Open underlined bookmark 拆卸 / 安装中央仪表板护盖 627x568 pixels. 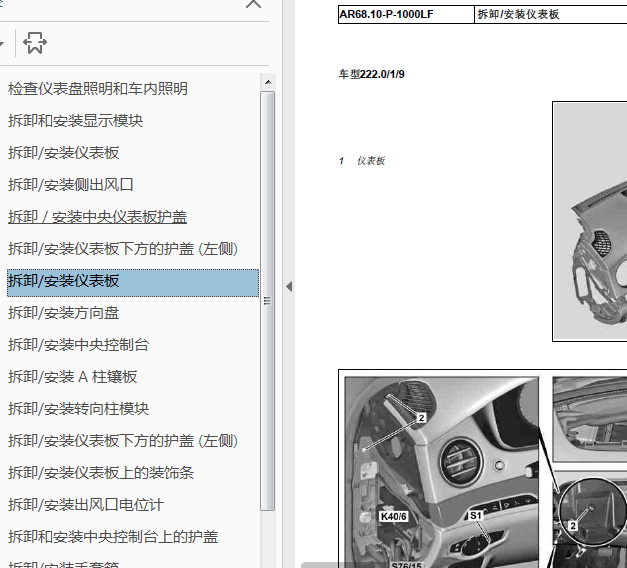[98, 216]
